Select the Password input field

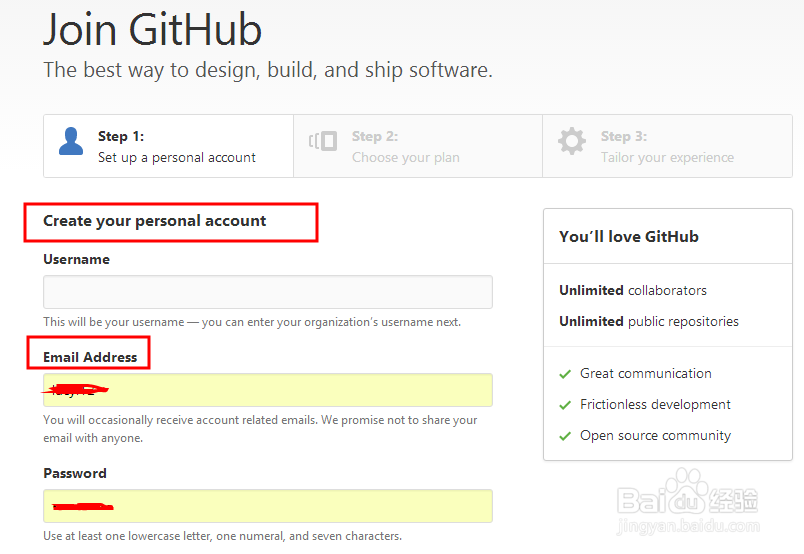pos(268,506)
